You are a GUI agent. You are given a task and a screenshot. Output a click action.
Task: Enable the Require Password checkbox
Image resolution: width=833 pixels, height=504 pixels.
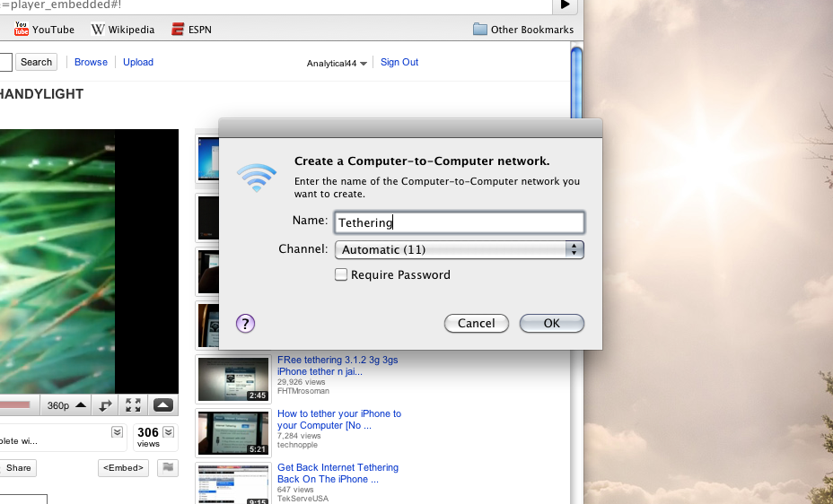(341, 274)
